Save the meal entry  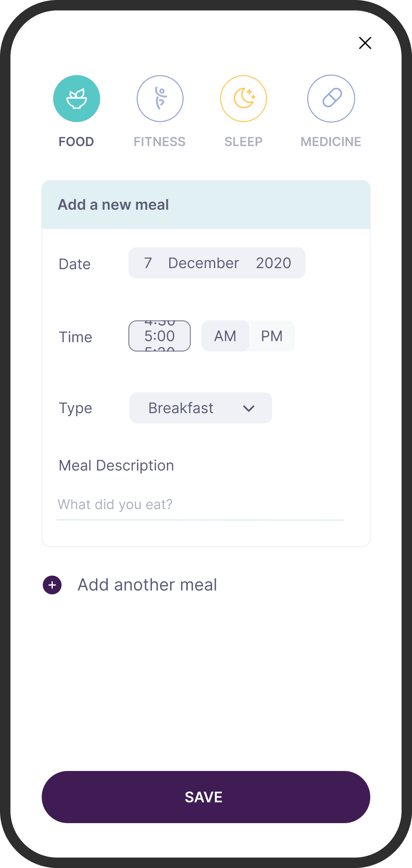[x=206, y=797]
